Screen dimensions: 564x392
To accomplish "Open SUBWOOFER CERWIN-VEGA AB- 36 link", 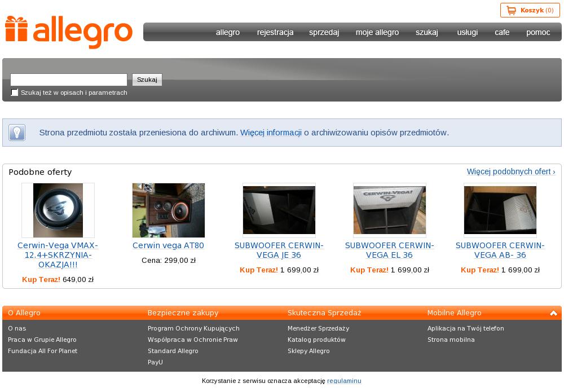I will (x=500, y=250).
